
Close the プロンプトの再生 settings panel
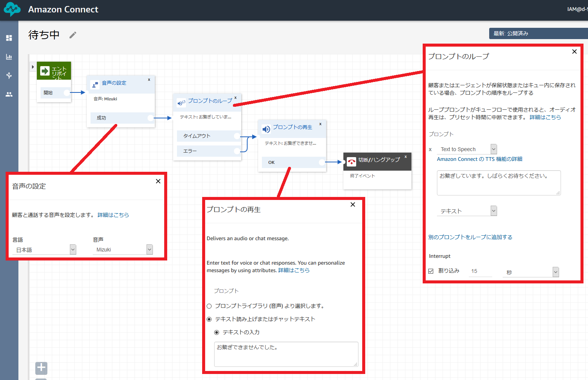[x=353, y=204]
